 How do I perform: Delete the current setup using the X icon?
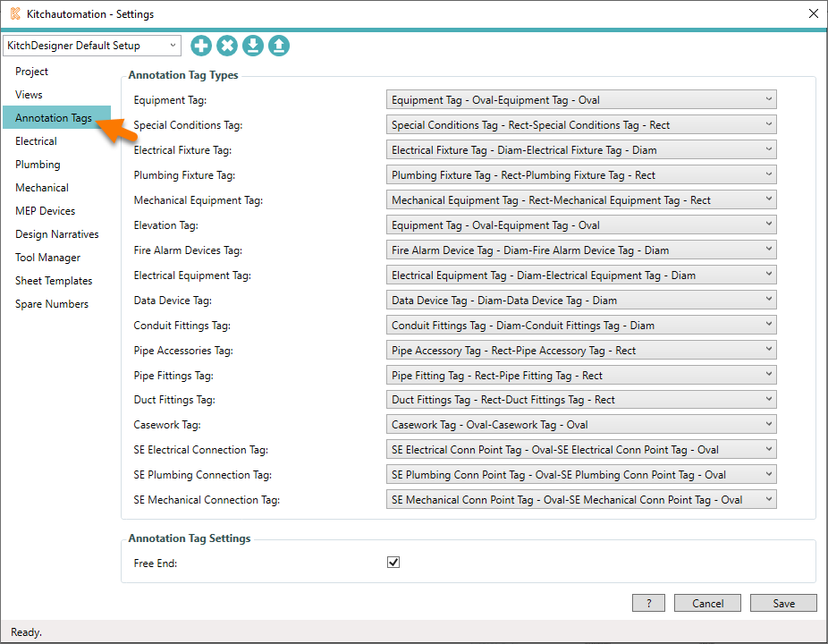point(226,45)
